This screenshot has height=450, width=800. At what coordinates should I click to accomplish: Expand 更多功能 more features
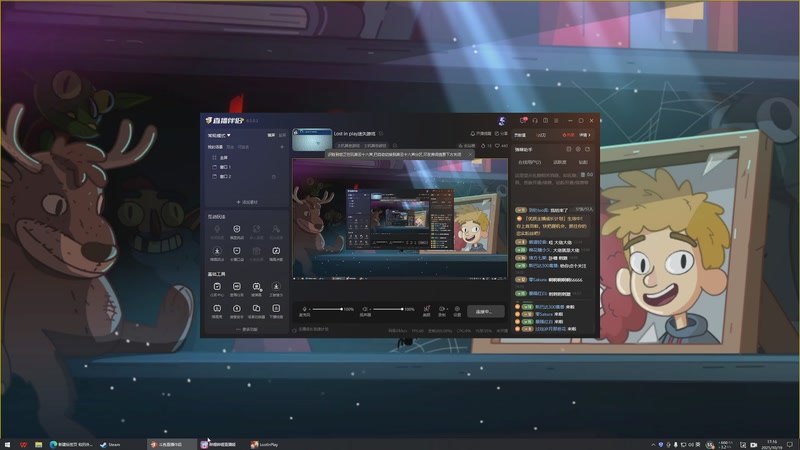coord(247,329)
